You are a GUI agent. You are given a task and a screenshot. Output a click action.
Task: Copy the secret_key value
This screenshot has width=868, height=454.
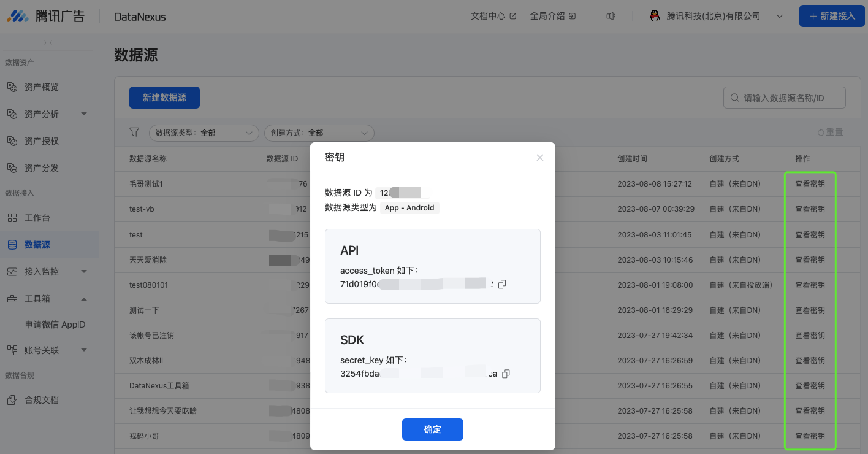click(x=506, y=374)
